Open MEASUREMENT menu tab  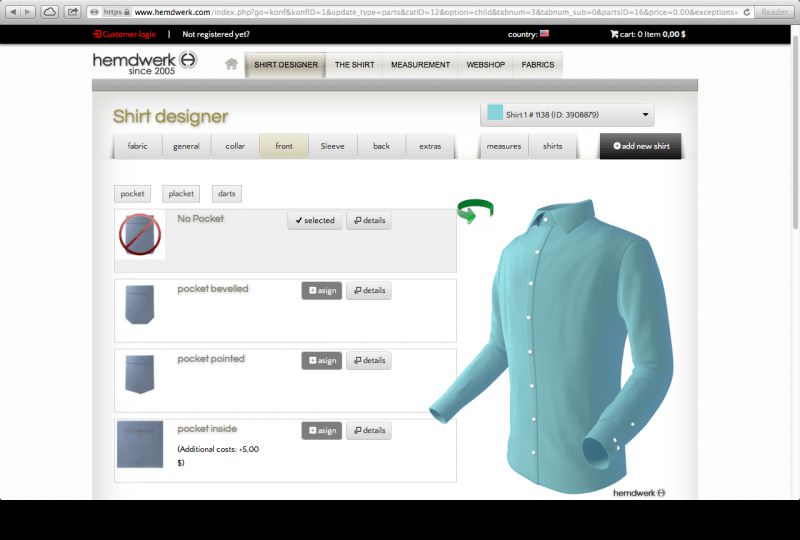[420, 65]
